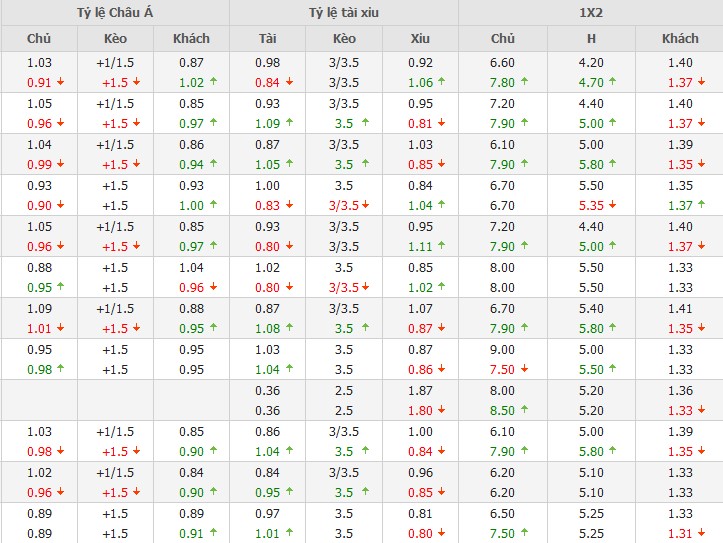Click the red down arrow beside 5.35

pos(612,206)
